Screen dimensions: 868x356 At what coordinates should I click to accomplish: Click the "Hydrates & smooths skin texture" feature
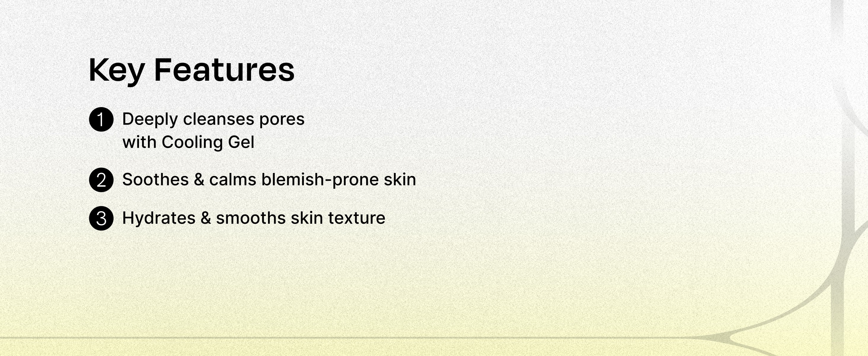(x=253, y=218)
